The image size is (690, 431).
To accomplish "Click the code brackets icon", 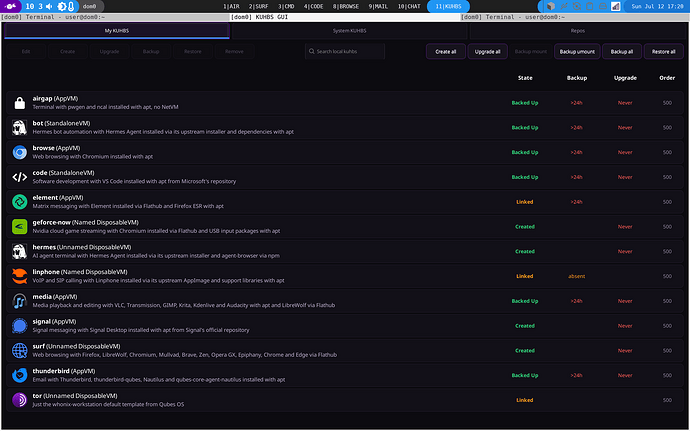I will pyautogui.click(x=19, y=177).
